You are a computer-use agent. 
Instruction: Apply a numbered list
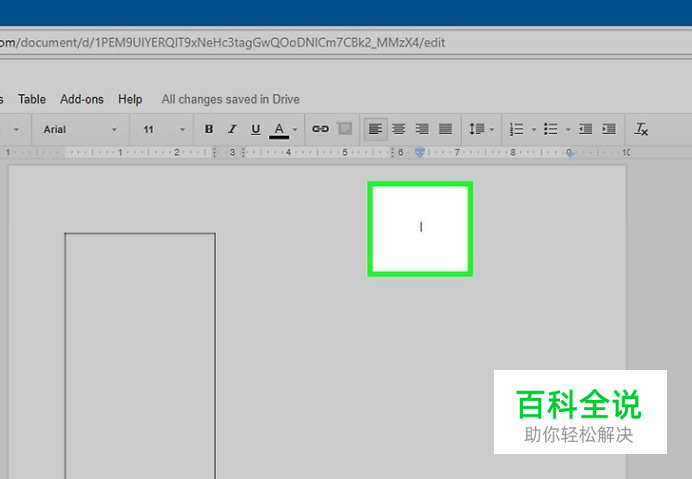pyautogui.click(x=516, y=129)
